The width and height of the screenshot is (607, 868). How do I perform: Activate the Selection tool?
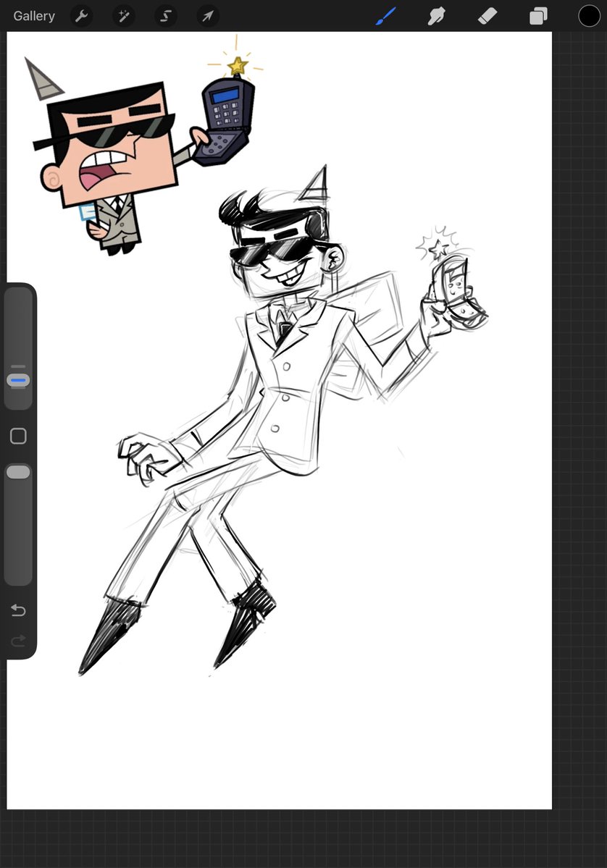point(166,16)
